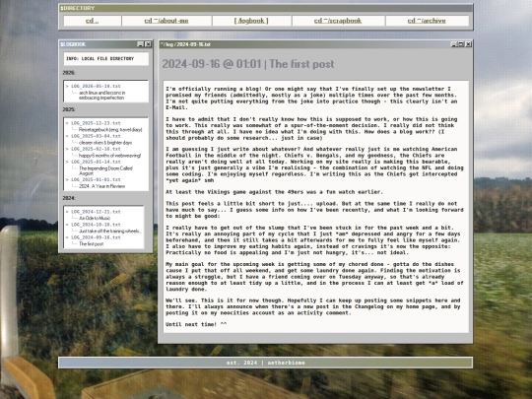
Task: Click 'arch linux and lessons' post subtitle
Action: click(102, 95)
